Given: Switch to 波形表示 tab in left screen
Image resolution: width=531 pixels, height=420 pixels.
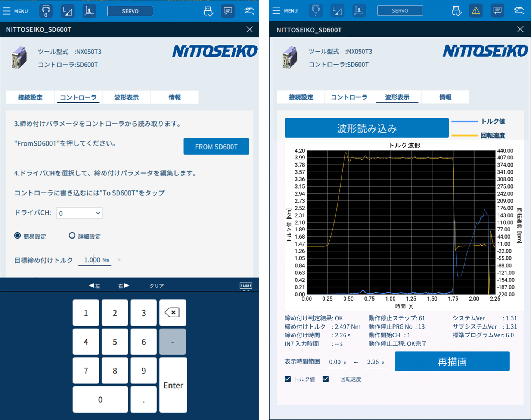Looking at the screenshot, I should point(127,97).
